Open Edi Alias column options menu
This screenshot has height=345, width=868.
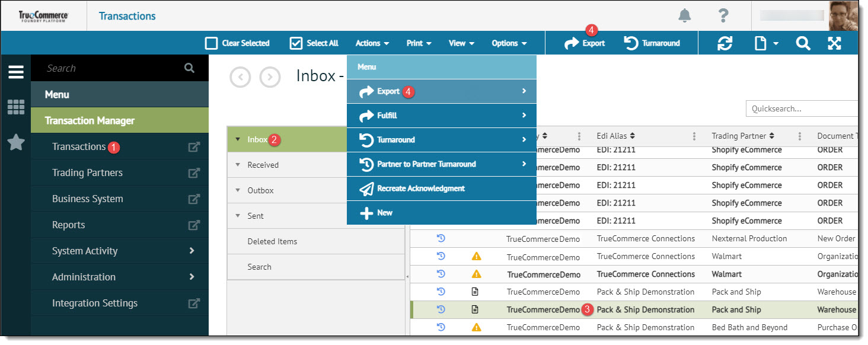tap(694, 136)
